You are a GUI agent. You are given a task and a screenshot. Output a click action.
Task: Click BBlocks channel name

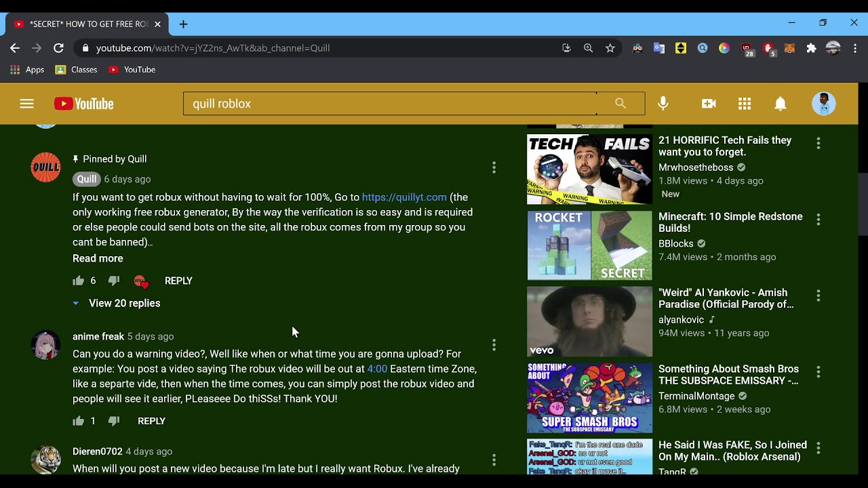(676, 243)
